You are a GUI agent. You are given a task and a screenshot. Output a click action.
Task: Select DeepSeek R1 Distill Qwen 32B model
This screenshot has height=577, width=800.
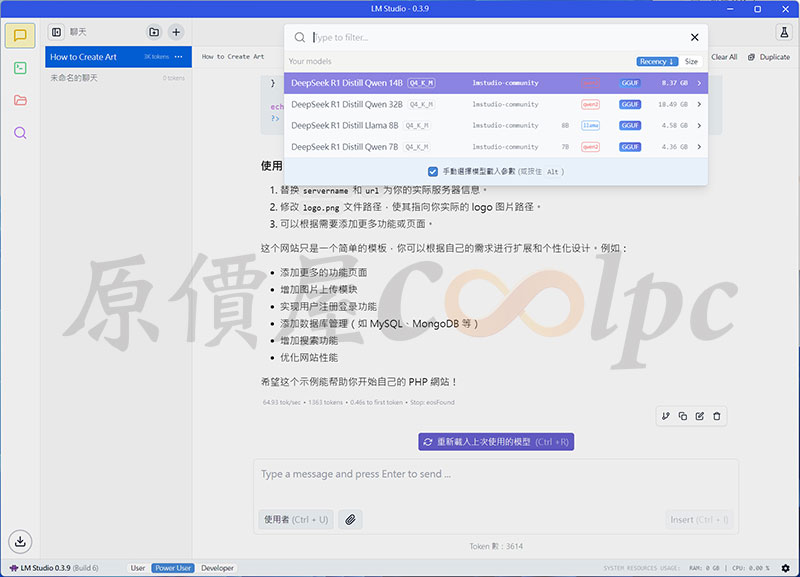[496, 105]
